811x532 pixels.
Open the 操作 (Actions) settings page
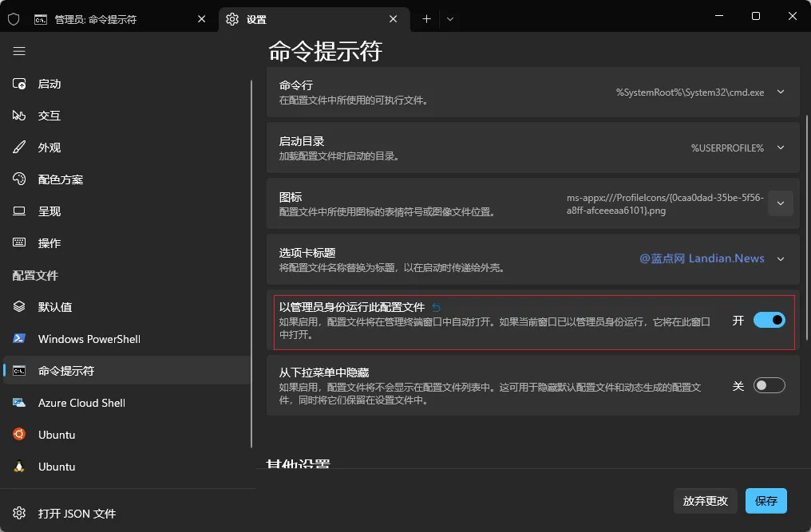pyautogui.click(x=49, y=242)
